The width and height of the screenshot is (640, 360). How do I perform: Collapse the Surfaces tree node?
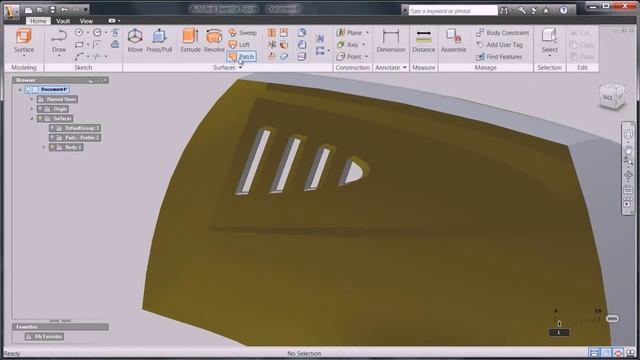[31, 118]
